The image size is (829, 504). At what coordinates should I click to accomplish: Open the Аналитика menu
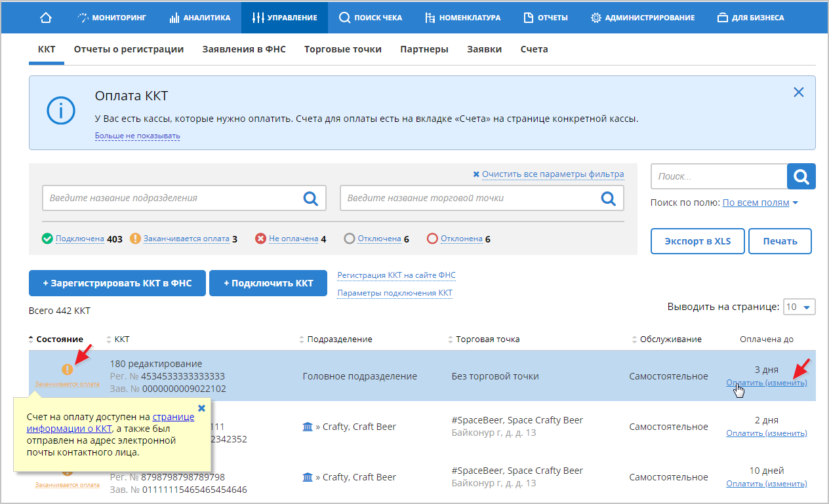pos(200,18)
